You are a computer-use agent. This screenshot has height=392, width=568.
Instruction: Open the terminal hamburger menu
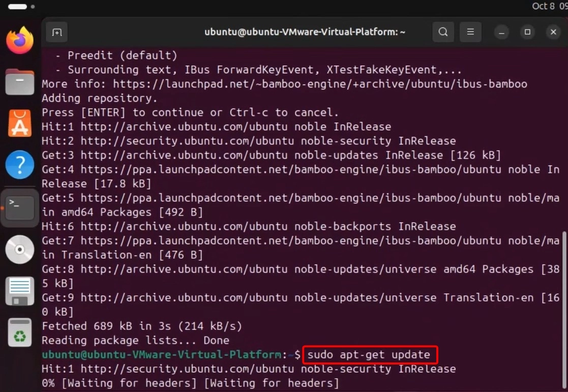click(x=470, y=32)
